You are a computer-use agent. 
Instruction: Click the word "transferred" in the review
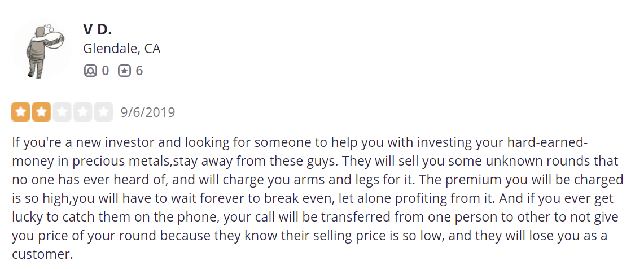point(355,217)
